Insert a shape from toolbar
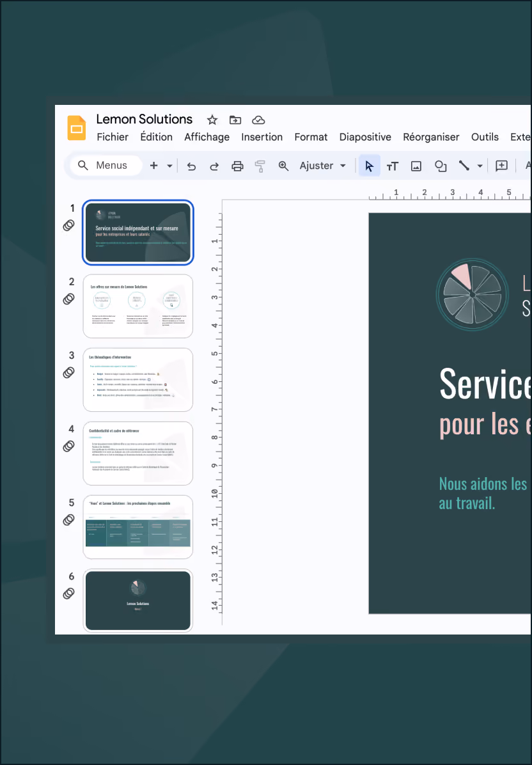This screenshot has width=532, height=765. [441, 166]
